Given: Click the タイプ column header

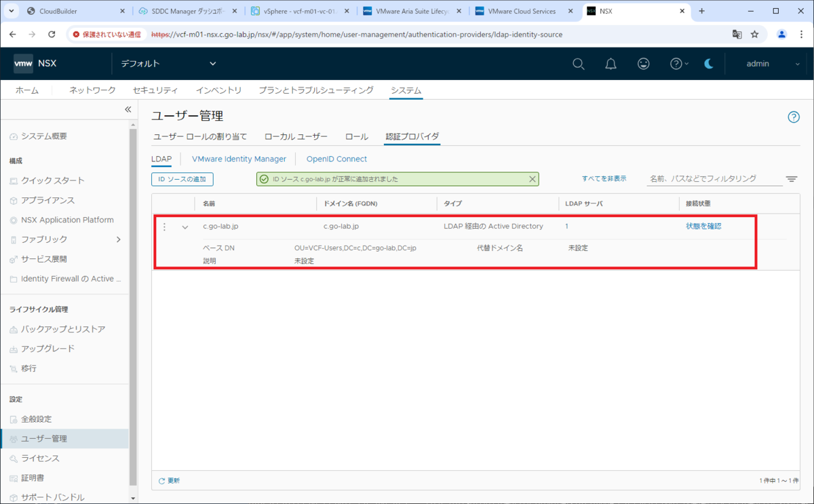Looking at the screenshot, I should pyautogui.click(x=452, y=203).
